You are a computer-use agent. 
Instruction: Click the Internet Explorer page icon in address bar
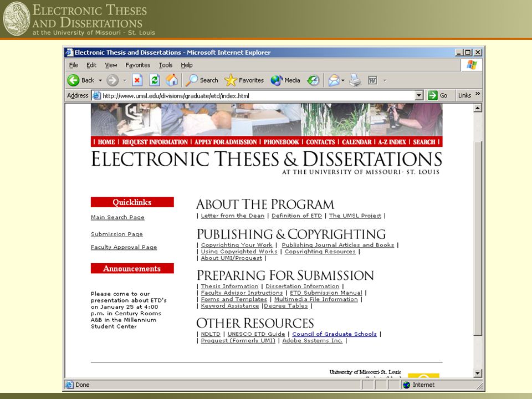[x=96, y=96]
